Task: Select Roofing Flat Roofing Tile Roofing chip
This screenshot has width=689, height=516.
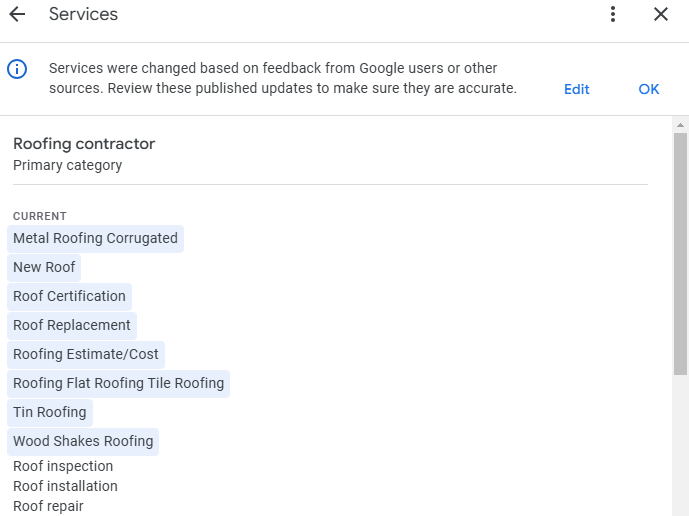Action: click(118, 384)
